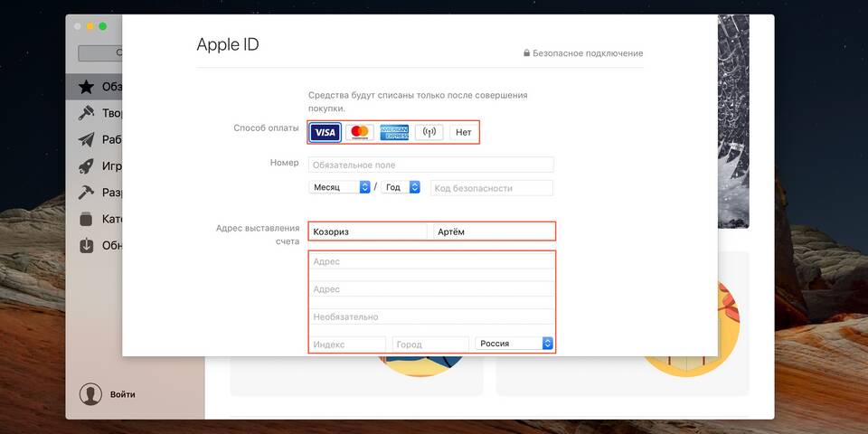
Task: Click the yellow minimize window button
Action: [x=90, y=26]
